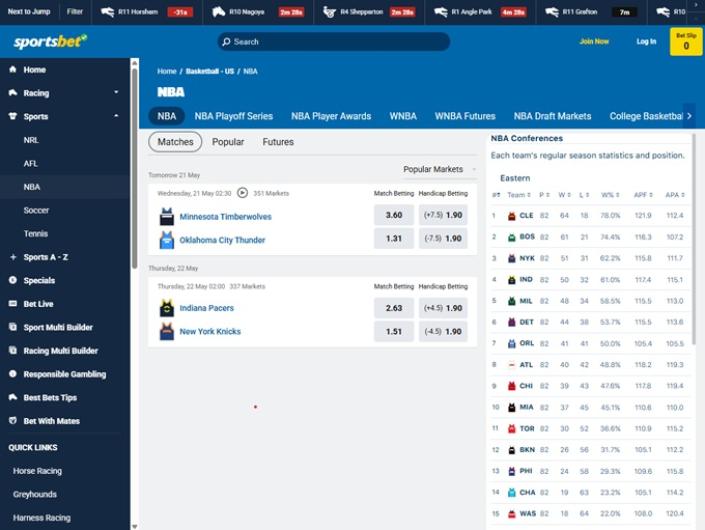Click the sidebar vertical scrollbar
This screenshot has height=530, width=705.
coord(134,165)
